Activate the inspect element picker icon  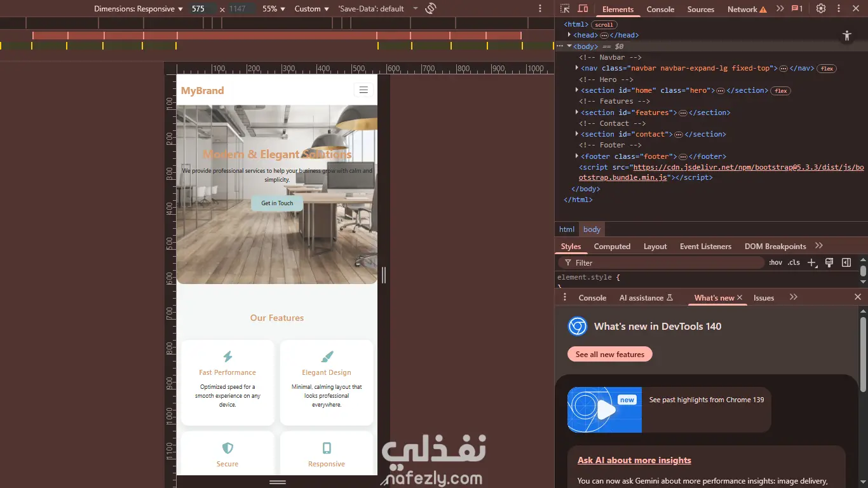click(565, 9)
